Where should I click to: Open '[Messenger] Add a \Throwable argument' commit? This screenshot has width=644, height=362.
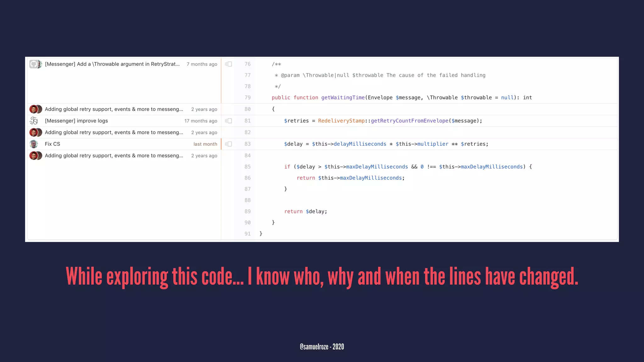point(112,64)
